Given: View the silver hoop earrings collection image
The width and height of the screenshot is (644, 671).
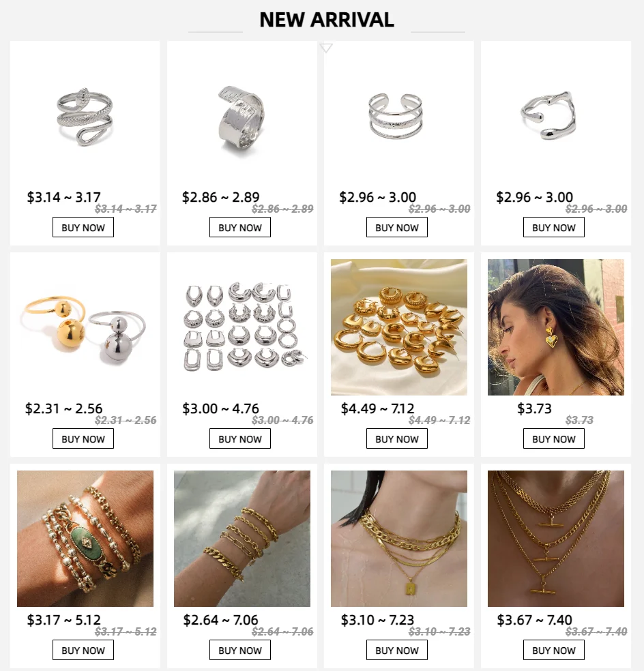Looking at the screenshot, I should point(242,327).
